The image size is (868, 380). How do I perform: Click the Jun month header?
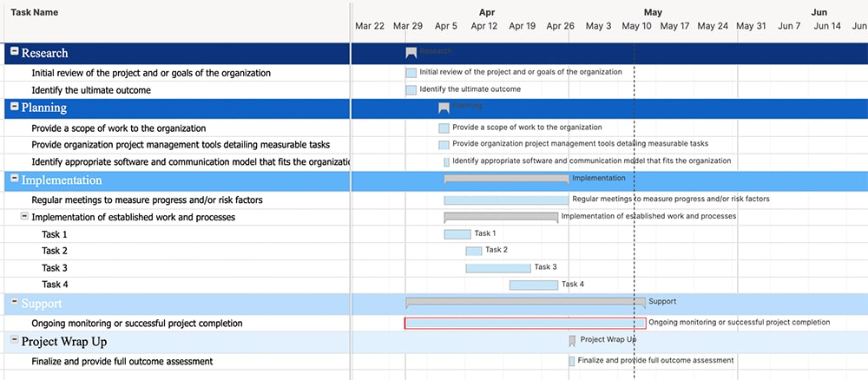click(819, 12)
